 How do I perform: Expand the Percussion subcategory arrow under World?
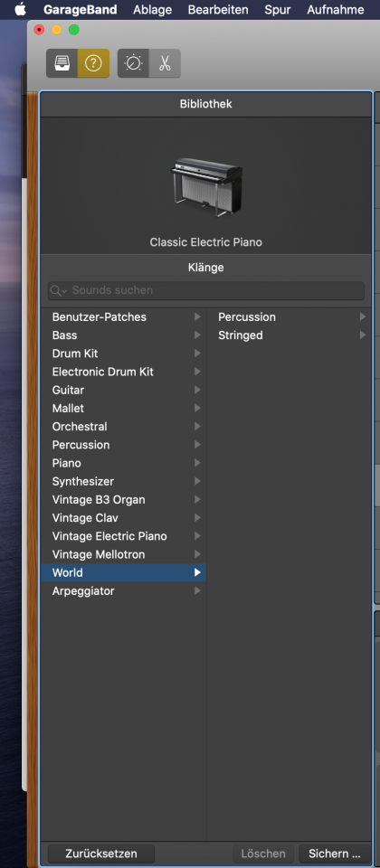click(362, 316)
